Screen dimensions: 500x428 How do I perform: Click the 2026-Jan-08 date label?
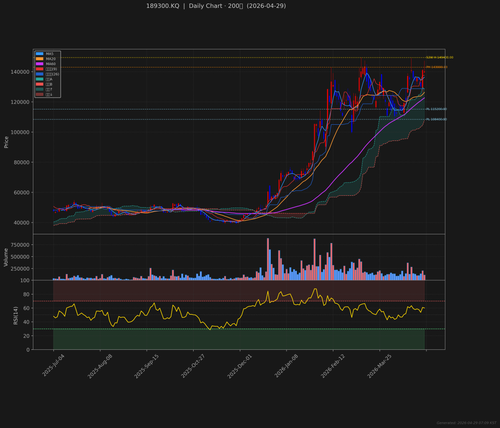[286, 366]
